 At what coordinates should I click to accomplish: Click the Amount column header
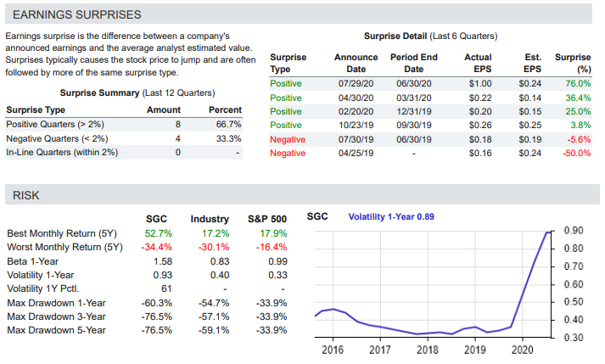pos(164,110)
